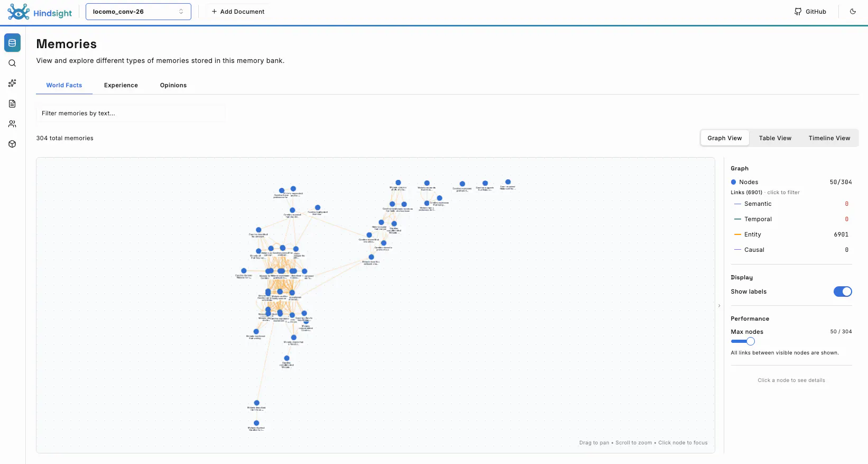Filter links by Semantic type
The image size is (868, 464).
click(x=791, y=204)
